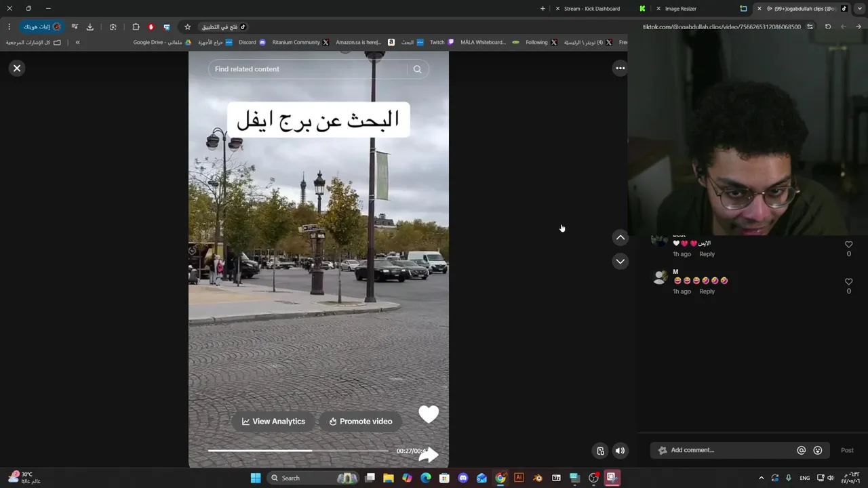The image size is (868, 488).
Task: Share the video with arrow icon
Action: 429,455
